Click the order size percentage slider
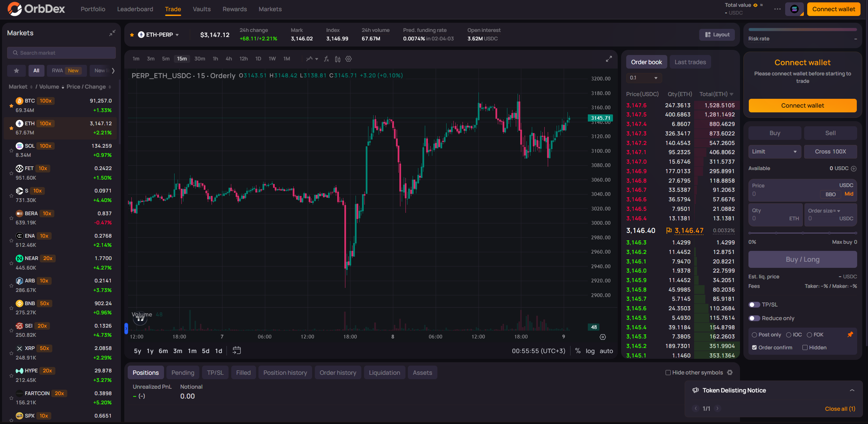Viewport: 868px width, 424px height. point(802,233)
